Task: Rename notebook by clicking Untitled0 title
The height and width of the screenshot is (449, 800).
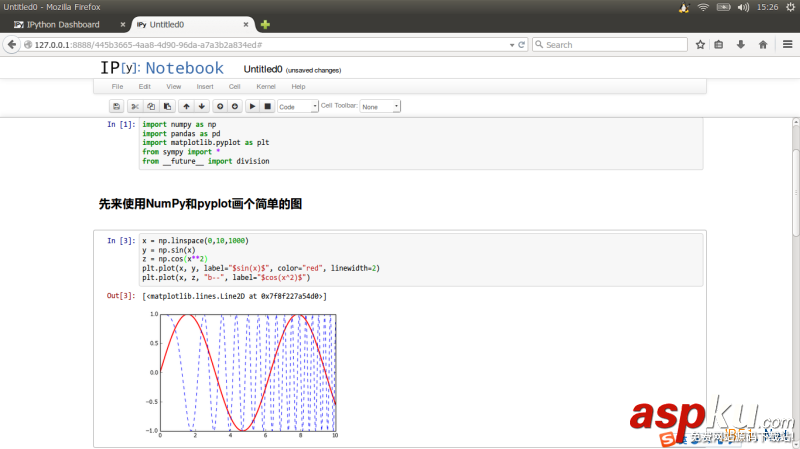Action: (263, 69)
